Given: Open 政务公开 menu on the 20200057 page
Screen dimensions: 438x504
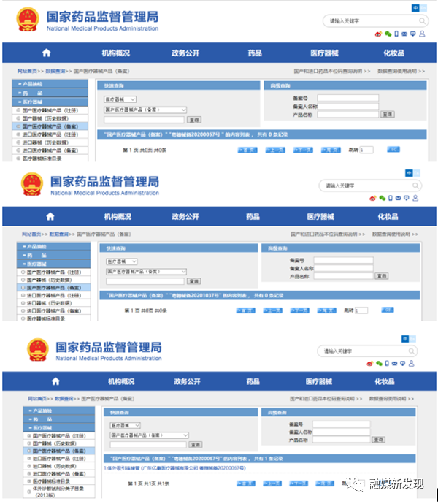Looking at the screenshot, I should [185, 53].
